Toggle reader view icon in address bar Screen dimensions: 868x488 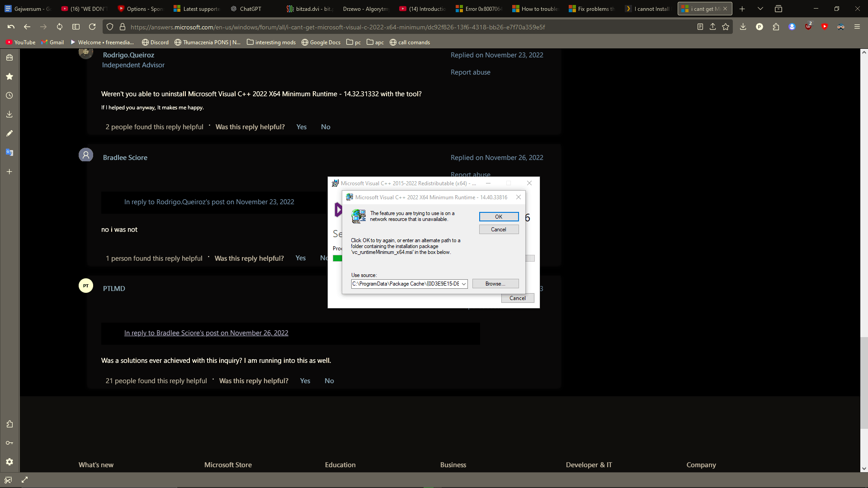tap(700, 27)
